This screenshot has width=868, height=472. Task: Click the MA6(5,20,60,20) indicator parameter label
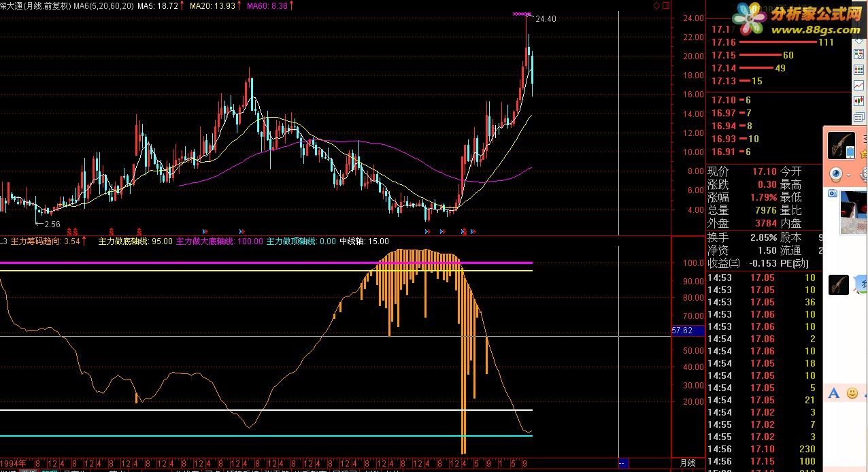pos(103,5)
